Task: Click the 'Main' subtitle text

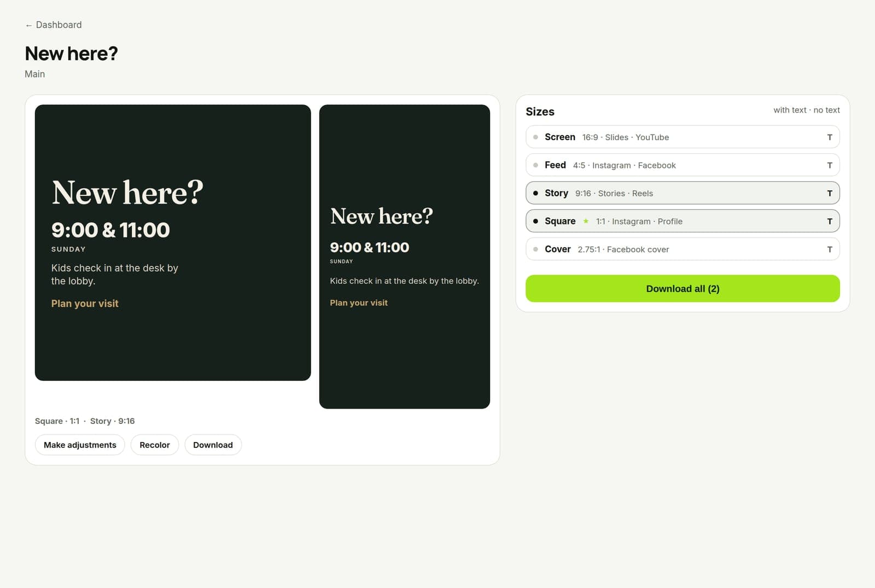Action: [x=35, y=74]
